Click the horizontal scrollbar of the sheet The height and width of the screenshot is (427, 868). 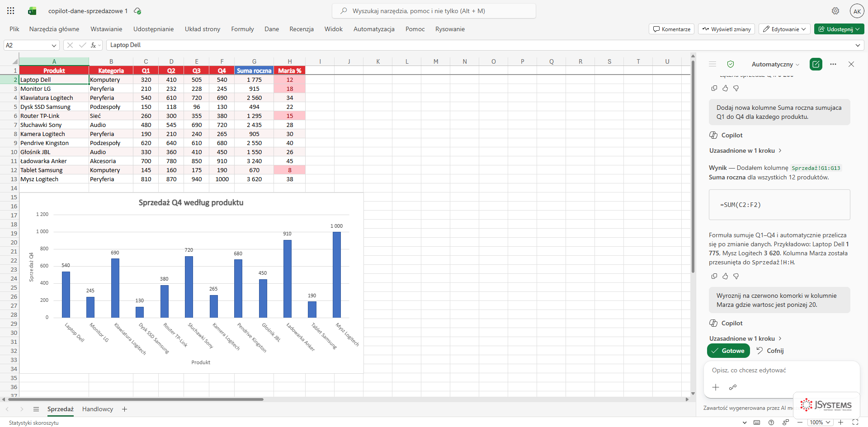click(x=136, y=399)
